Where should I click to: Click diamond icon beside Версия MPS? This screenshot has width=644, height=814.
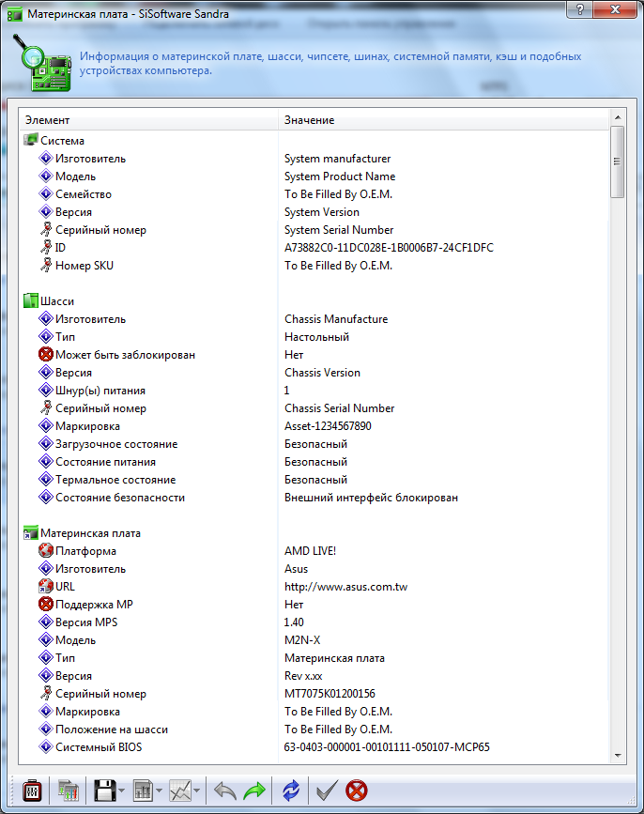tap(46, 622)
